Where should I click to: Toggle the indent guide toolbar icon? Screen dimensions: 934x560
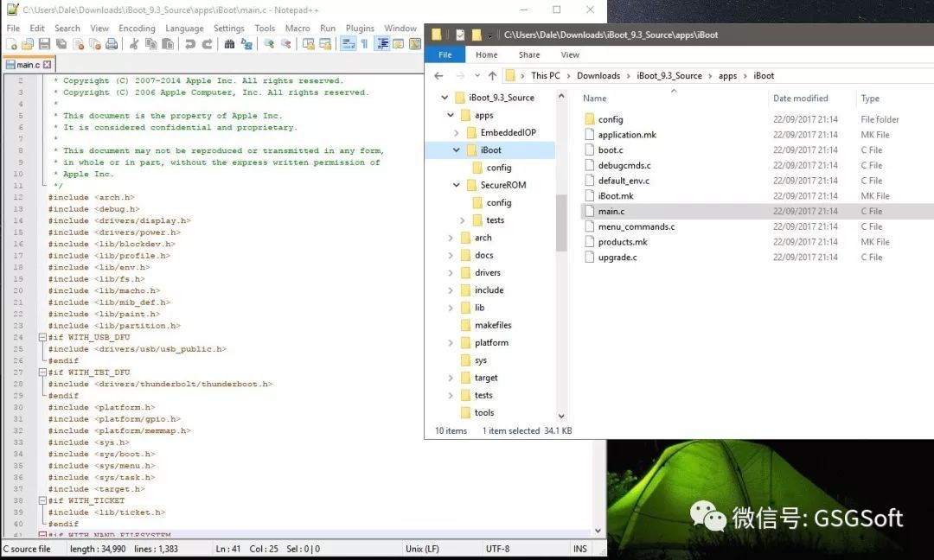(x=382, y=44)
